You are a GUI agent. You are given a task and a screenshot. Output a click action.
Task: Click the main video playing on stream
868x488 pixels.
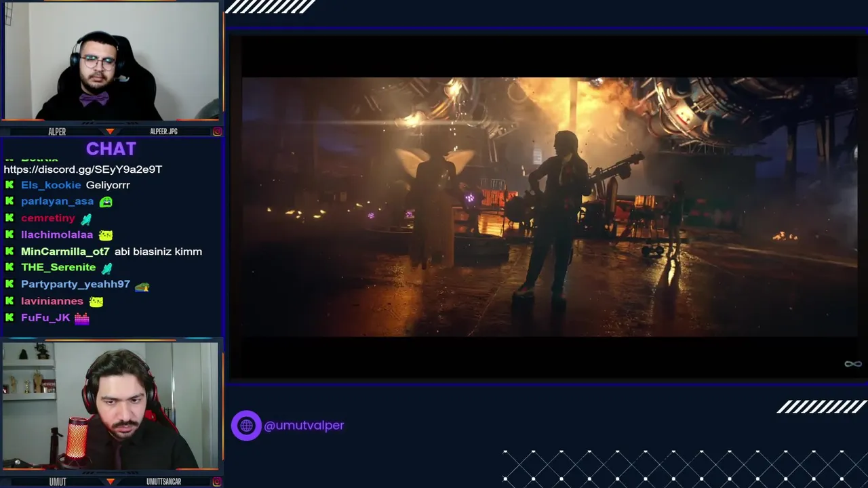[549, 207]
